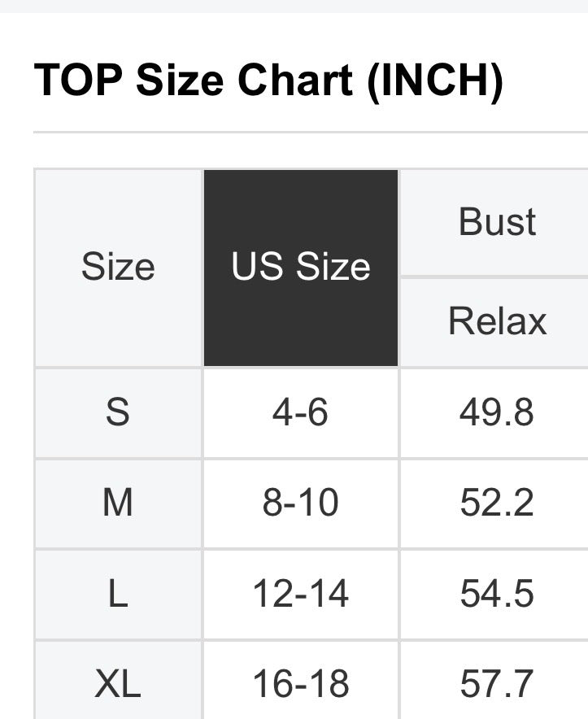
Task: Click the divider line beneath the chart title
Action: (x=309, y=132)
